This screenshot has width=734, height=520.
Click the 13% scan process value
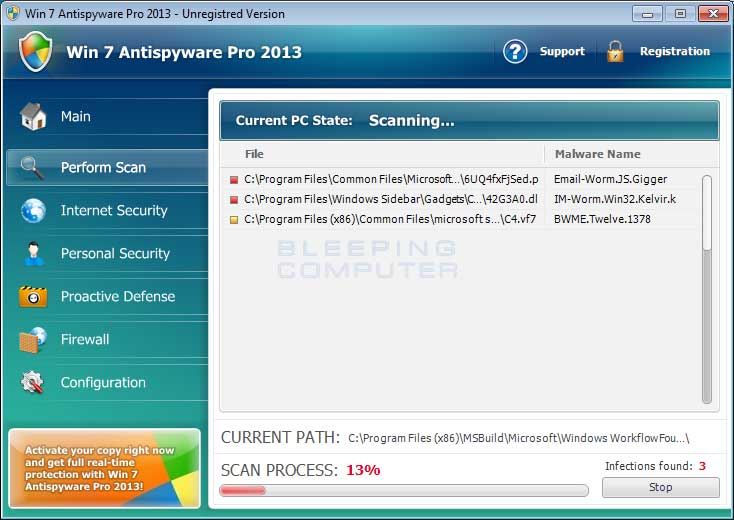(363, 470)
